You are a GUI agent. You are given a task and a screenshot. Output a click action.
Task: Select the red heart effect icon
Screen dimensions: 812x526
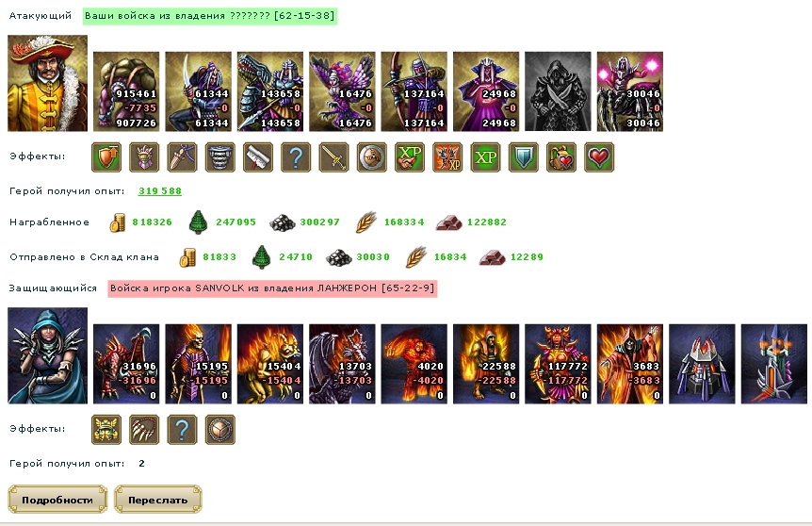point(599,157)
